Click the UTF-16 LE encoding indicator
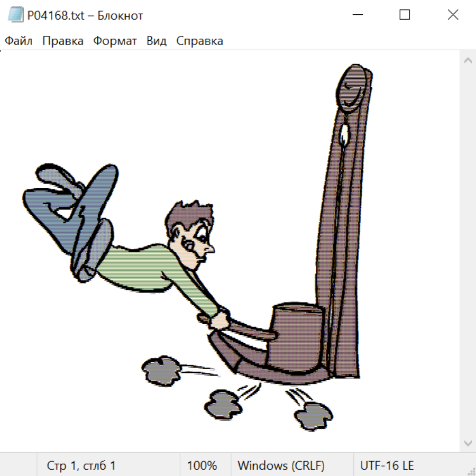Viewport: 476px width, 476px height. click(387, 466)
